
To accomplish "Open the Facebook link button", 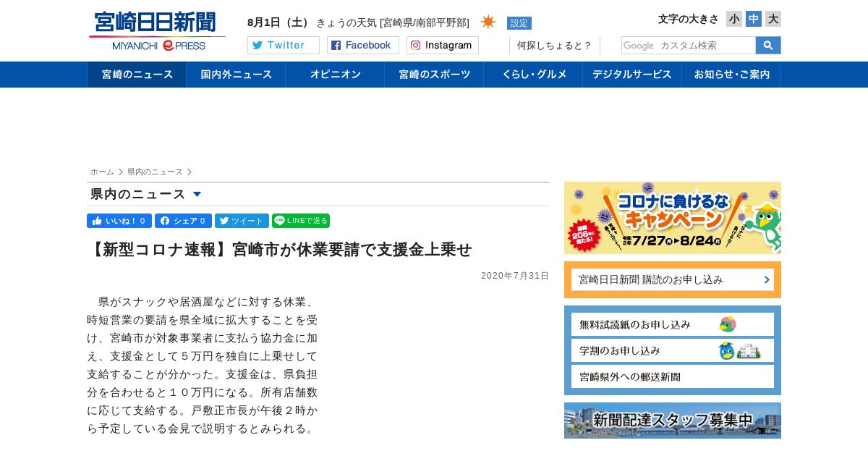I will click(x=363, y=45).
